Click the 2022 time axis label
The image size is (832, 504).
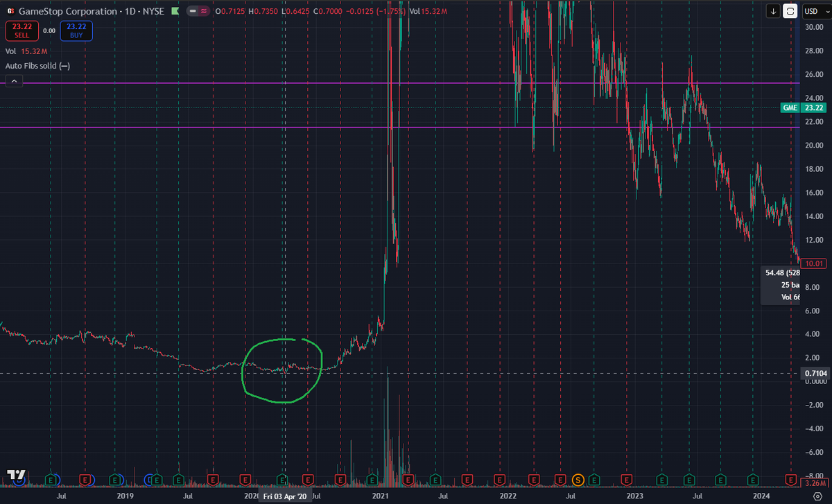(508, 496)
